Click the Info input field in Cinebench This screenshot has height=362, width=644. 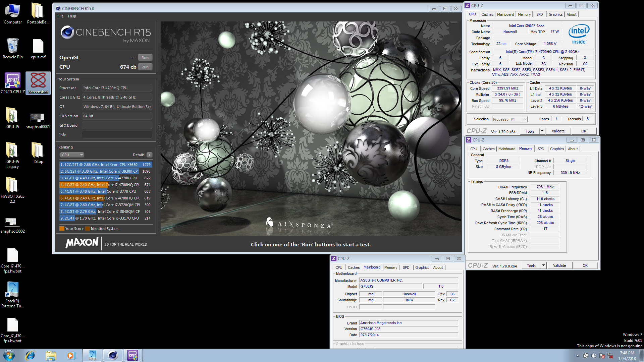pyautogui.click(x=117, y=135)
